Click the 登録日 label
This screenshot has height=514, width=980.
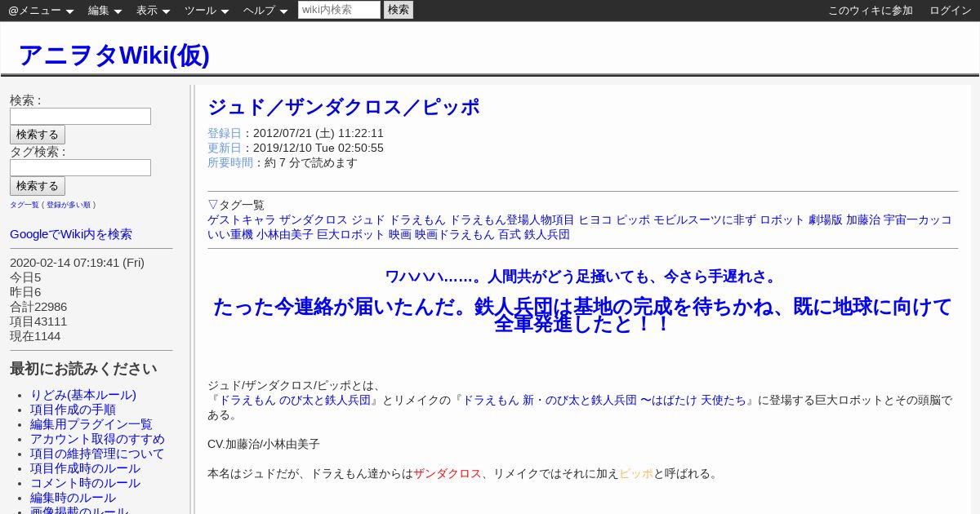coord(225,133)
